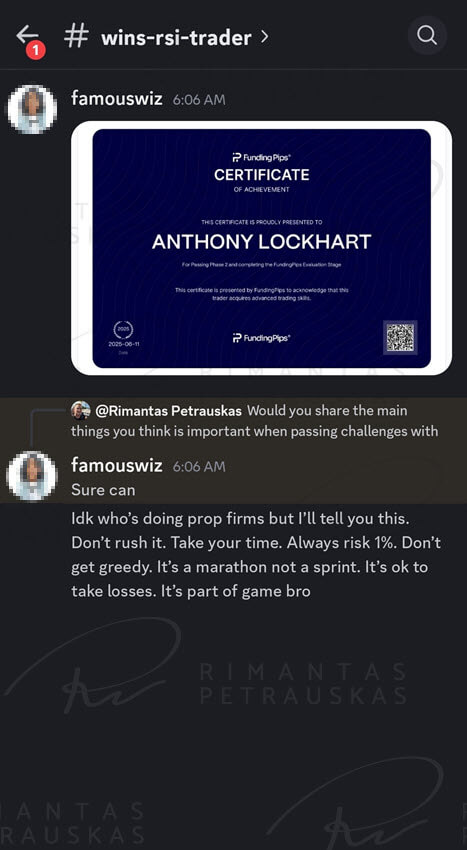Screen dimensions: 467x850
Task: Tap the 6:06 AM timestamp on certificate post
Action: tap(199, 100)
